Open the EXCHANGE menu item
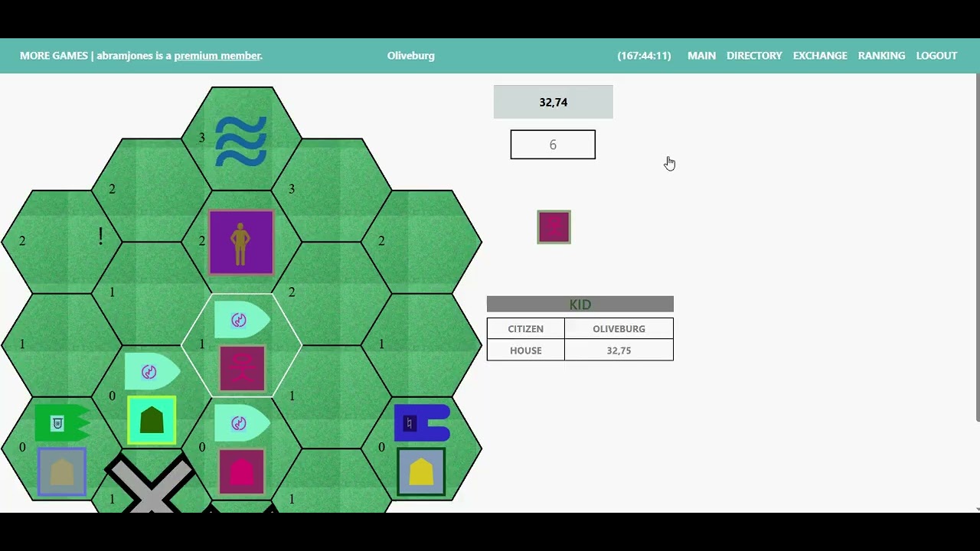 (820, 56)
